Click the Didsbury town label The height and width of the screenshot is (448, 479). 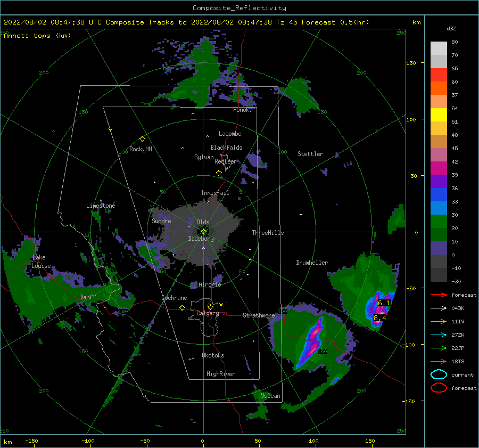[x=201, y=239]
